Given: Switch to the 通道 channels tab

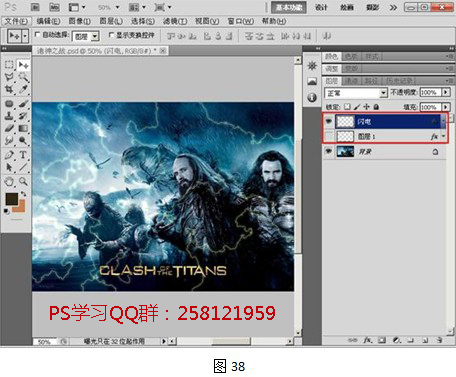Looking at the screenshot, I should pos(351,81).
